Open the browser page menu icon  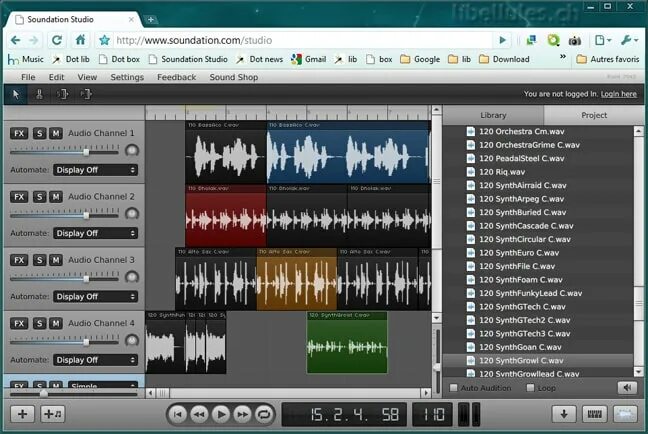(603, 40)
